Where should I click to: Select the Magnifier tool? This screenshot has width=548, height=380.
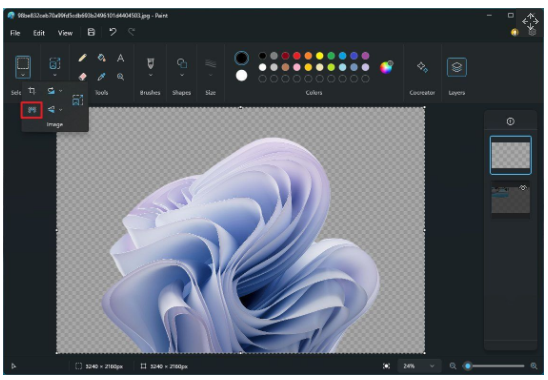pyautogui.click(x=120, y=77)
